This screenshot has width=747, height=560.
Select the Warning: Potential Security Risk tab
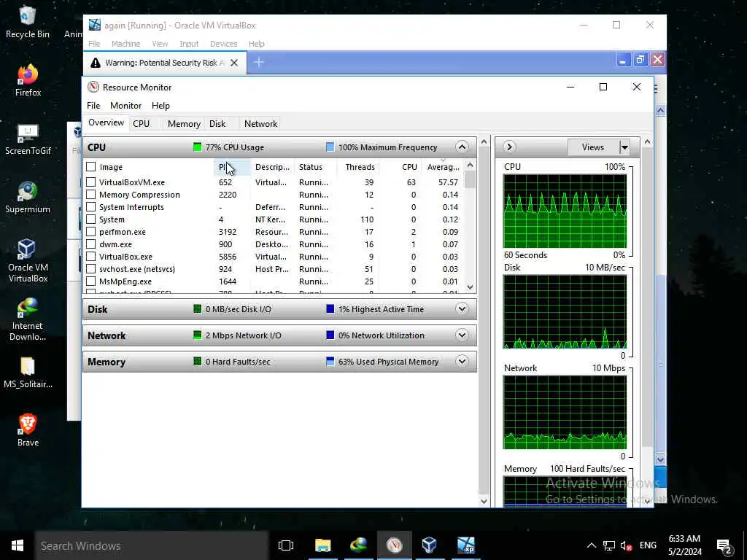165,63
